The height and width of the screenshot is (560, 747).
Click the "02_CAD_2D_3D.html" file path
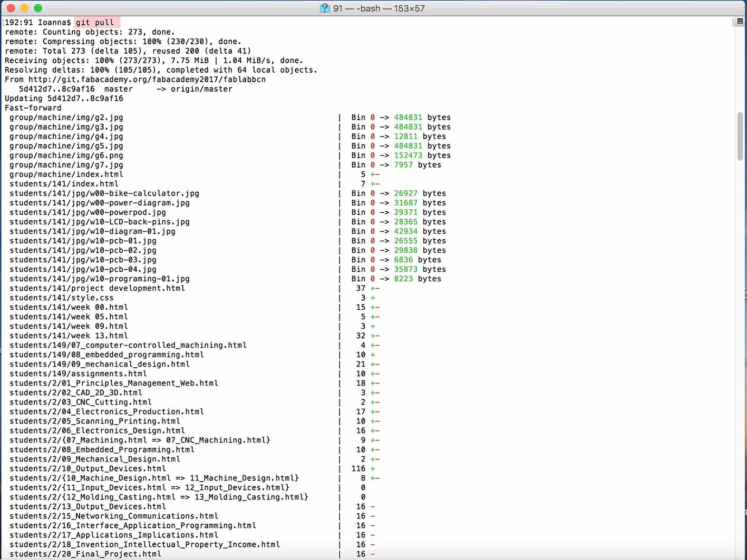[76, 392]
